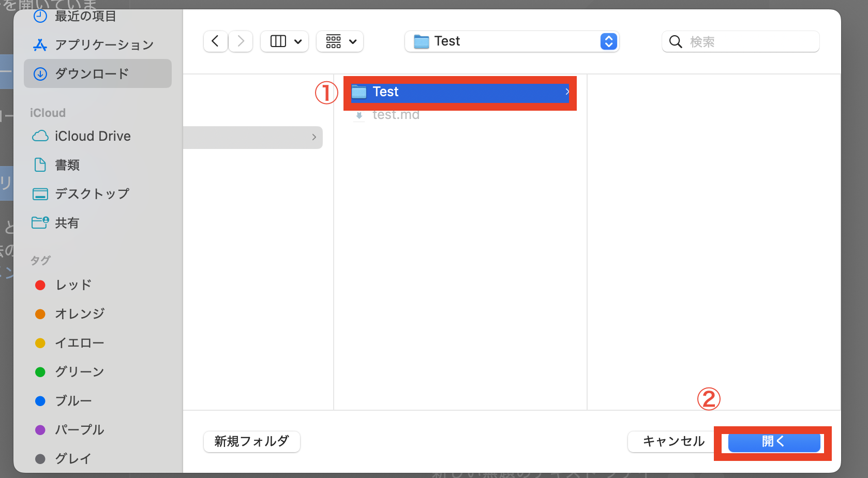
Task: Click the キャンセル cancel button
Action: [x=673, y=442]
